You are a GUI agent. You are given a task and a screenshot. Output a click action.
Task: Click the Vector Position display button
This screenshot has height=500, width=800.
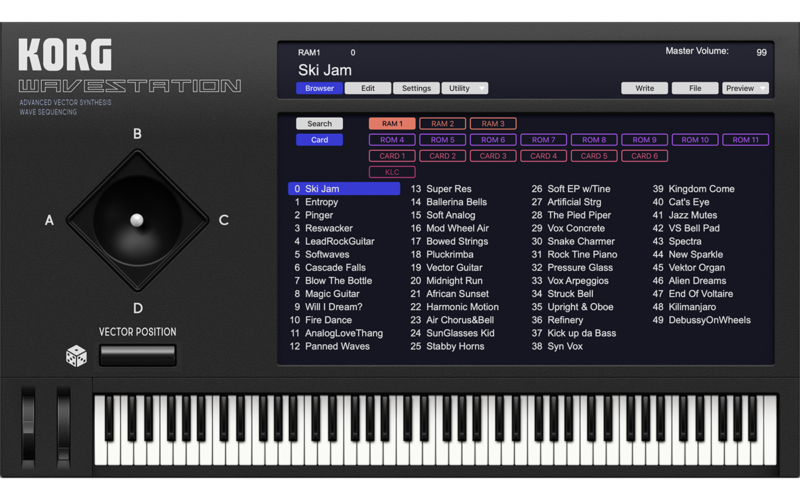point(138,355)
